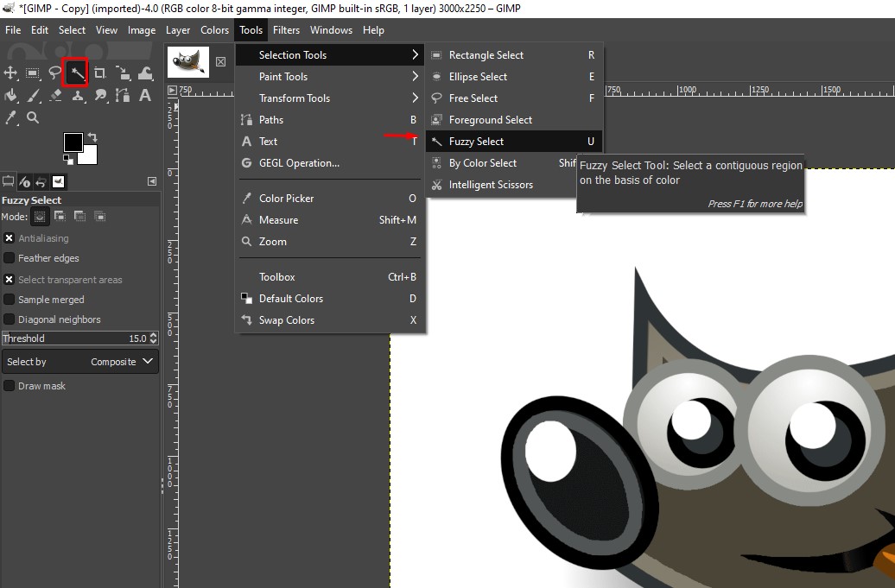Viewport: 895px width, 588px height.
Task: Enable the Feather edges checkbox
Action: 10,258
